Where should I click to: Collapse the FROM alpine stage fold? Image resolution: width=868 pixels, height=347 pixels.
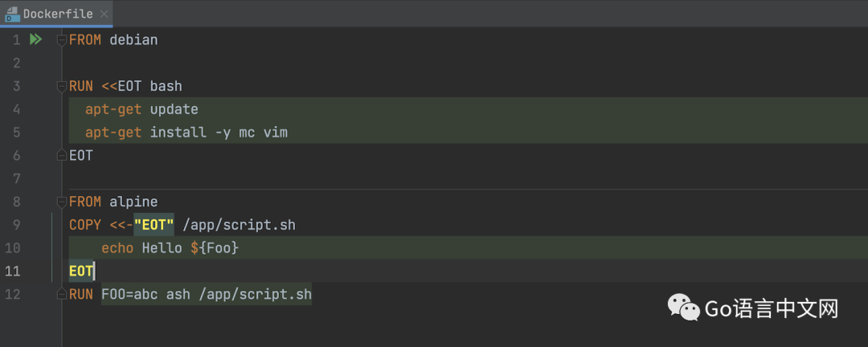[62, 202]
